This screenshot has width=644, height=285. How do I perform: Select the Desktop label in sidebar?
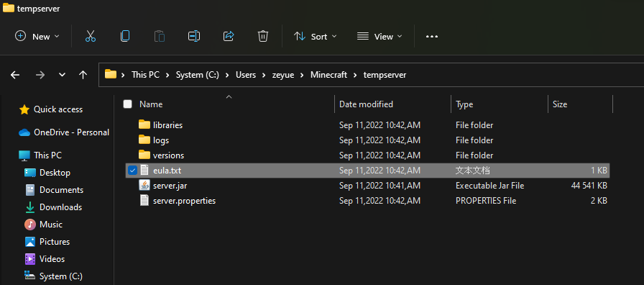pyautogui.click(x=55, y=173)
